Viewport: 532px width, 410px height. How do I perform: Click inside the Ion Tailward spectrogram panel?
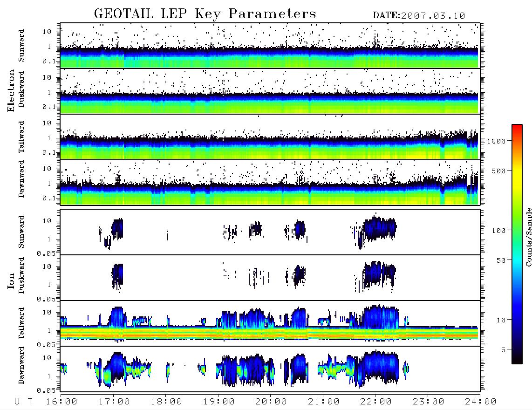270,323
